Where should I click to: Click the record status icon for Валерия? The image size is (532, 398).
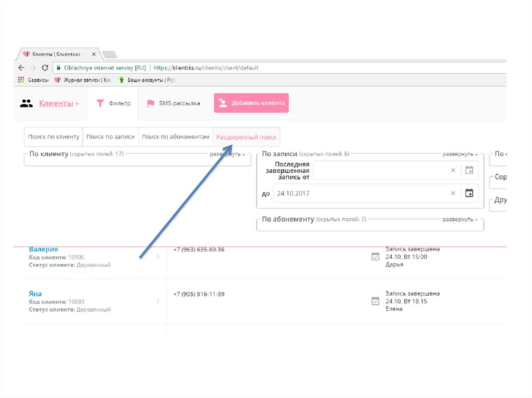click(375, 256)
